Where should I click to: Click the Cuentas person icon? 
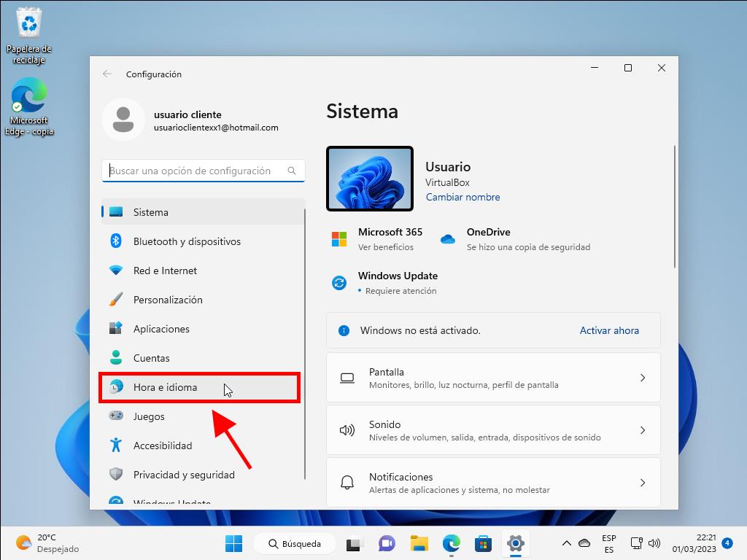115,358
